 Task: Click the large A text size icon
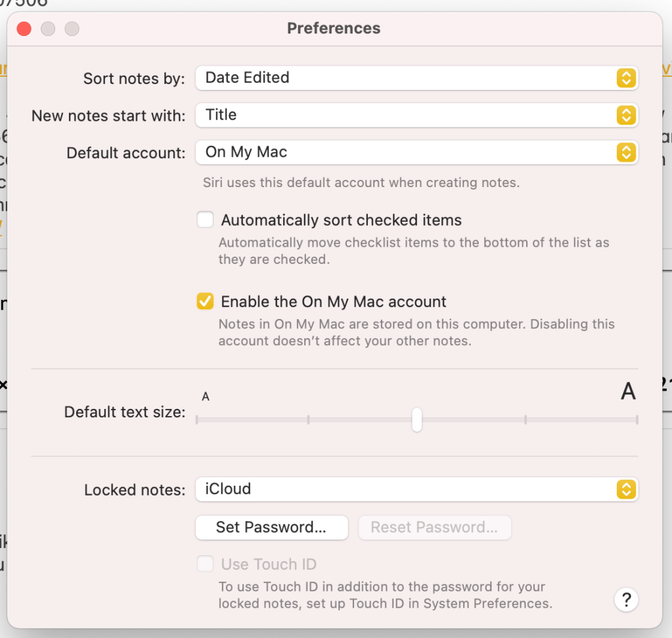point(628,392)
